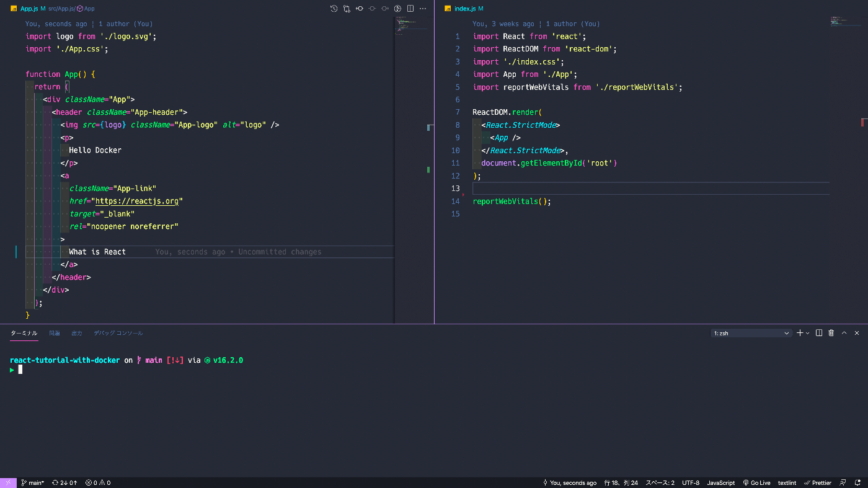Toggle file blame annotations icon
The image size is (868, 488).
click(x=398, y=9)
